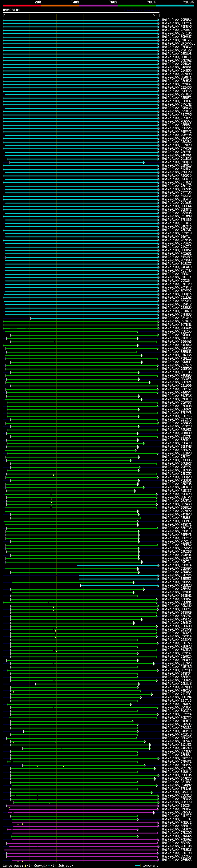Select hit label UniRef100_B3EGR7
The image size is (197, 868).
point(177,450)
